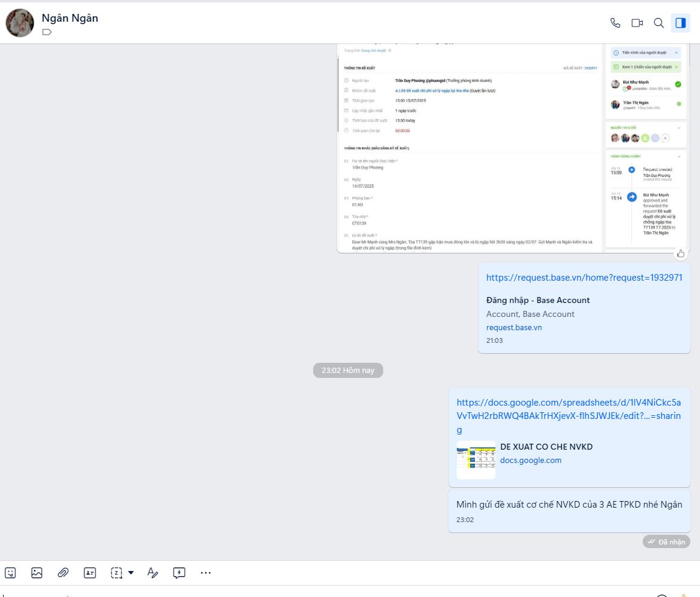Send a contact card via toolbar

coord(90,573)
